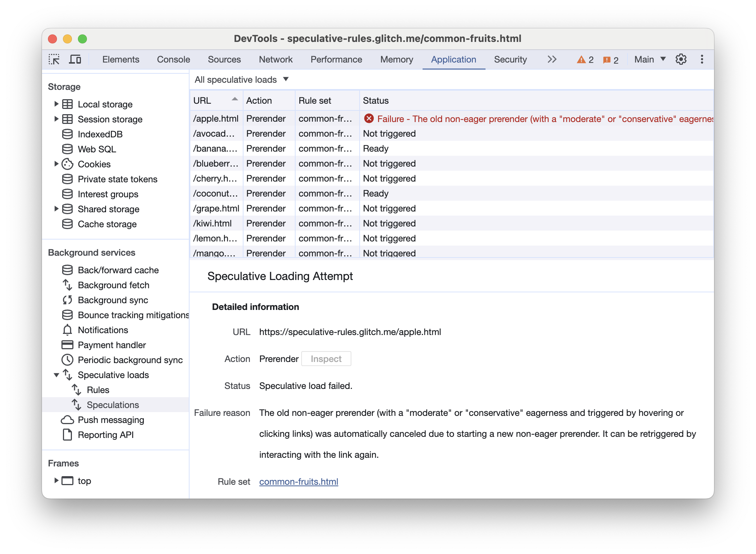Click the Performance panel icon
This screenshot has width=756, height=554.
[336, 59]
